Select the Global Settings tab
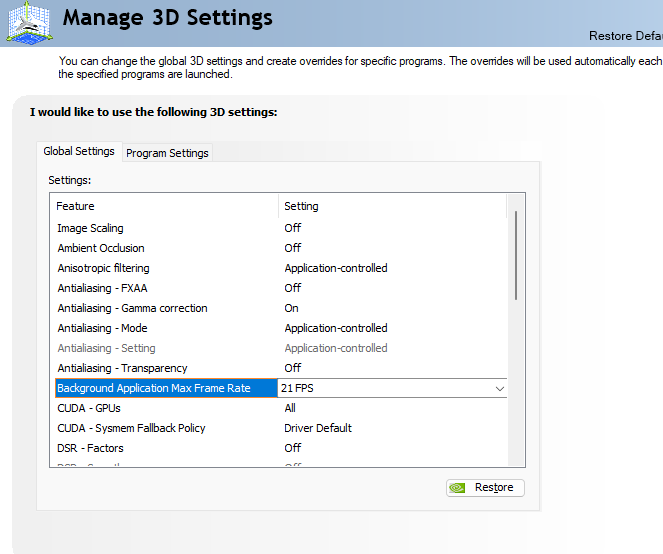 [79, 152]
